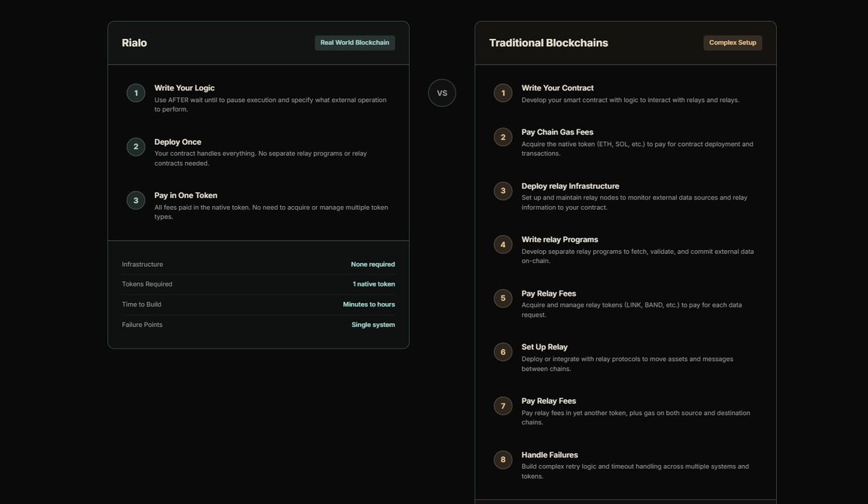Click the Rialo step 1 number circle
The width and height of the screenshot is (868, 504).
tap(136, 93)
